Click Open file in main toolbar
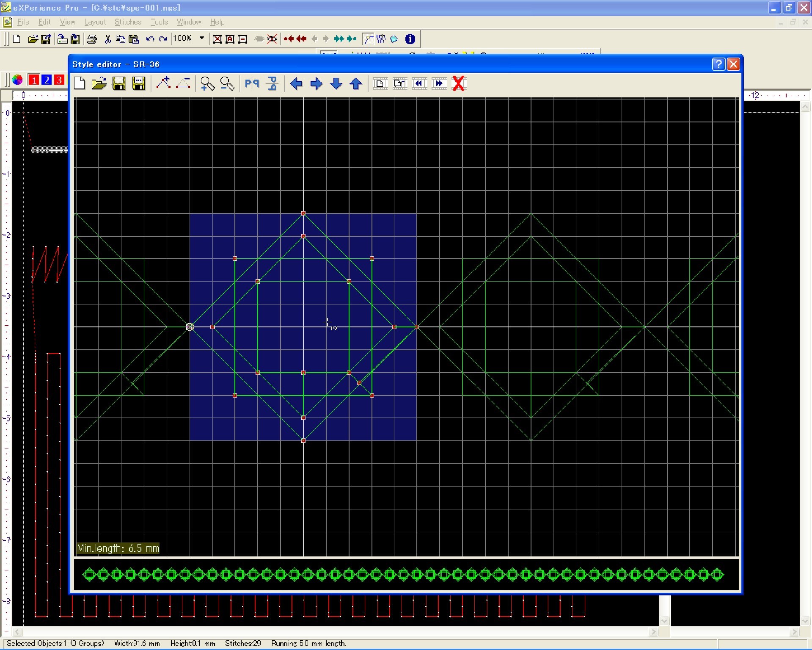The height and width of the screenshot is (650, 812). [33, 39]
